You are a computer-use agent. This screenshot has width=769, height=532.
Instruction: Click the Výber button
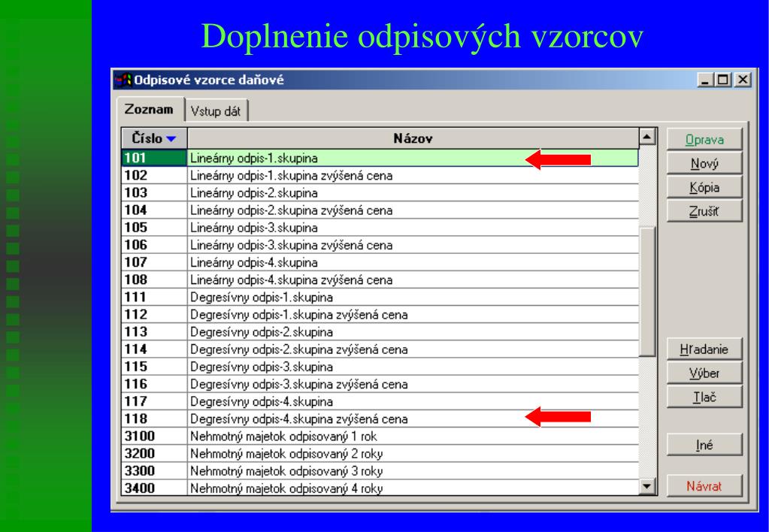[x=704, y=373]
